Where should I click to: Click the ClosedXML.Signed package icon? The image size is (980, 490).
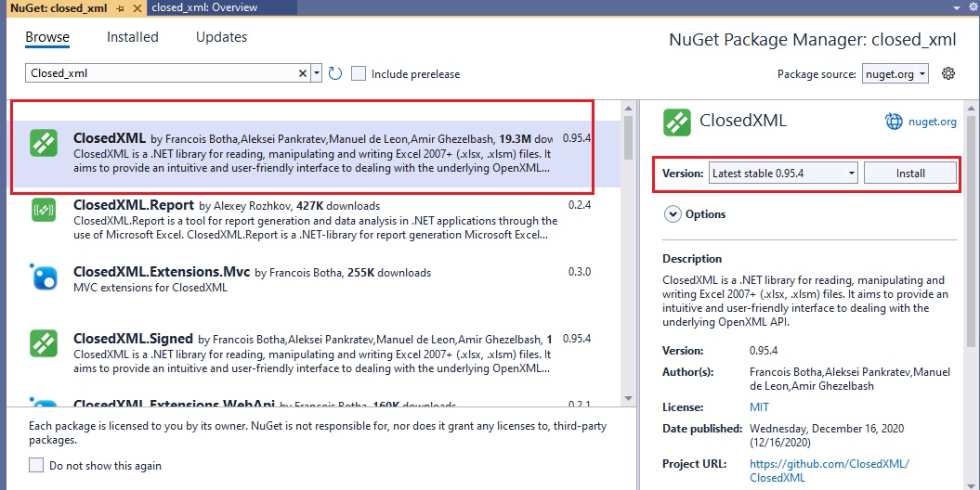tap(44, 343)
